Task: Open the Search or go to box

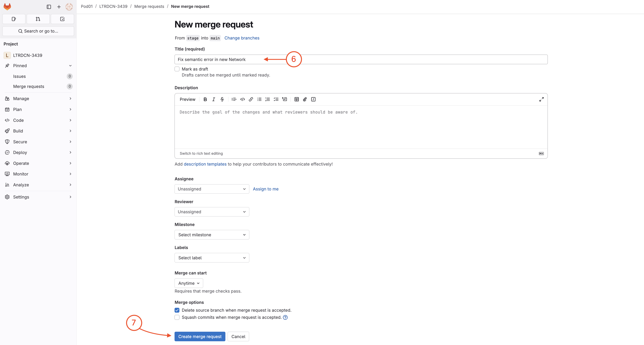Action: [x=38, y=31]
